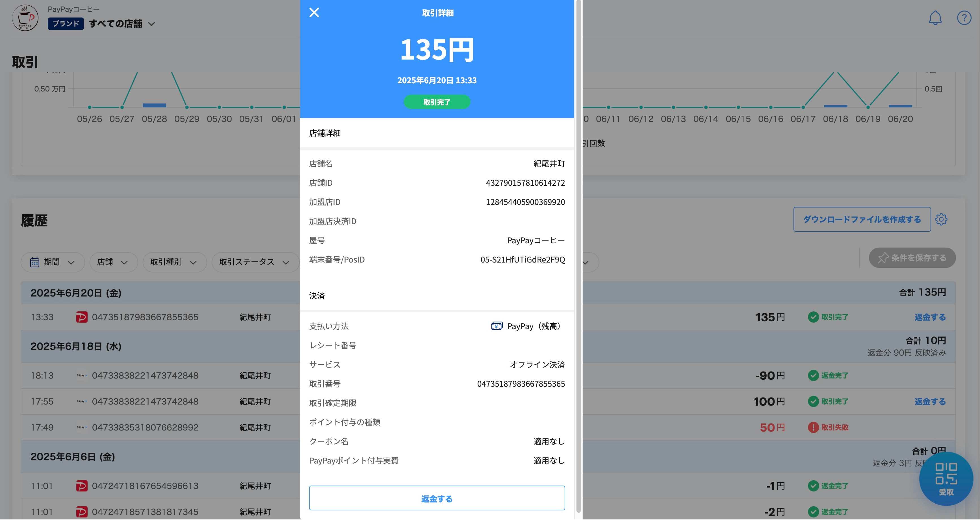Click the PayPay Coffee logo

click(25, 18)
